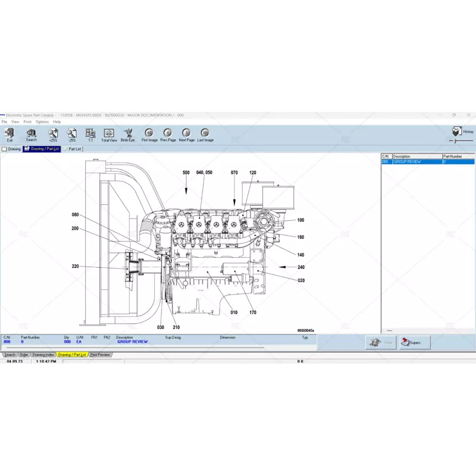Screen dimensions: 476x476
Task: Activate the Birds Eye view
Action: [x=128, y=134]
